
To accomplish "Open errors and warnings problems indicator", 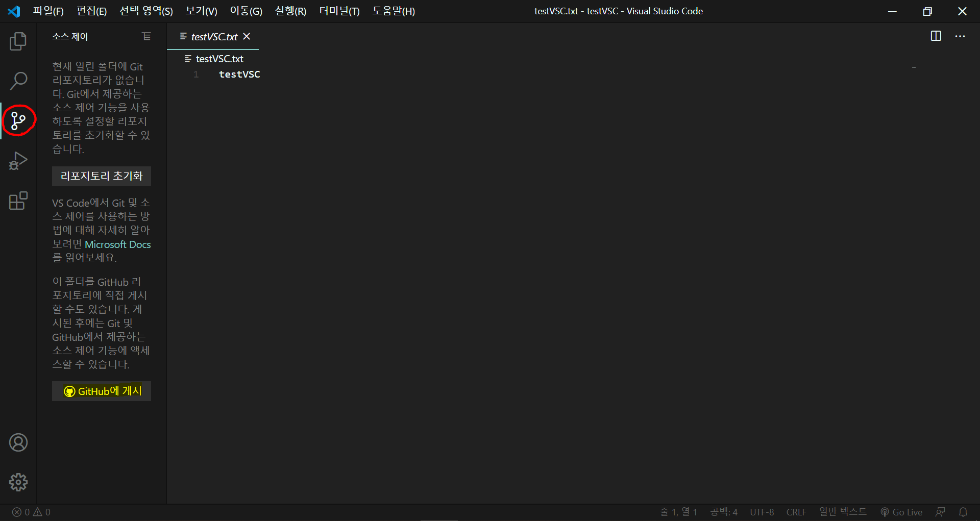I will pyautogui.click(x=31, y=512).
